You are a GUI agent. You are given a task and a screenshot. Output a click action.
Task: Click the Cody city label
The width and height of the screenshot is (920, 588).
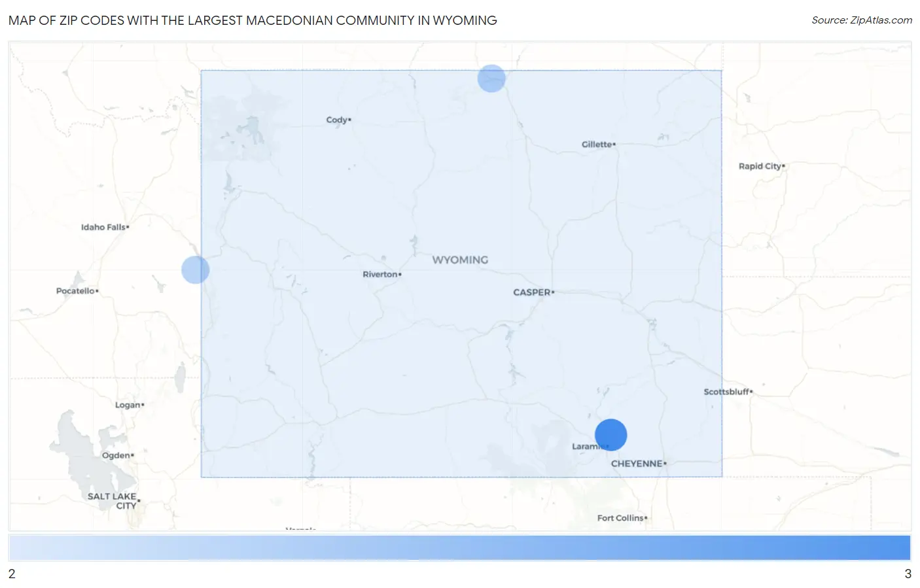point(338,120)
